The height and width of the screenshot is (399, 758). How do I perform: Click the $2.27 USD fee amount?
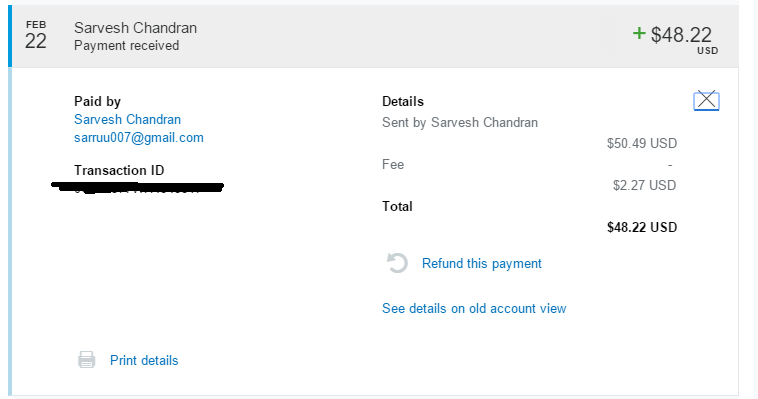[644, 185]
